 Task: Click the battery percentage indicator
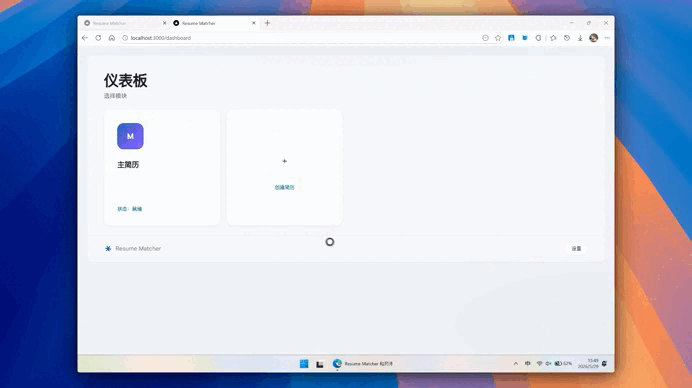point(563,364)
